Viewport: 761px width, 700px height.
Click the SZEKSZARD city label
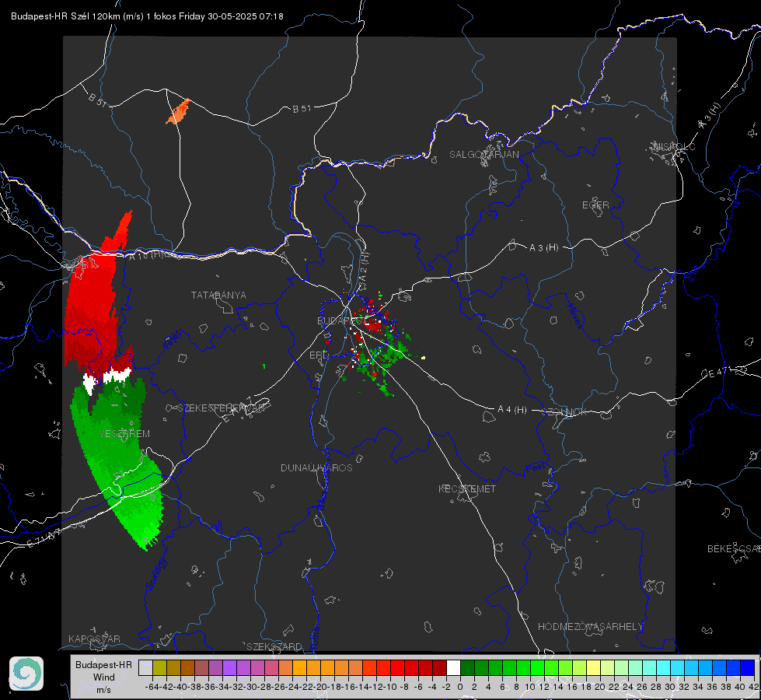(274, 646)
